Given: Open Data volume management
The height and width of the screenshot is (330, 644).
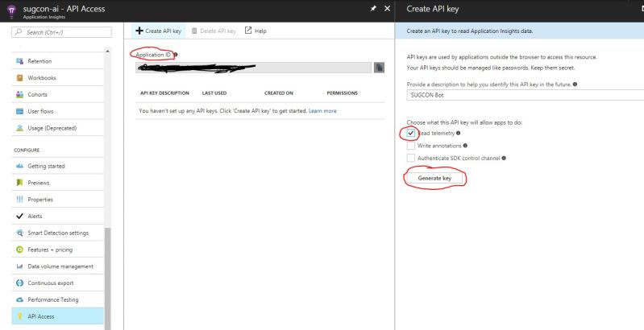Looking at the screenshot, I should point(60,266).
